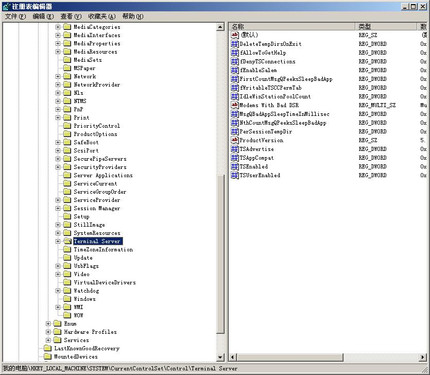The height and width of the screenshot is (375, 430).
Task: Sort by the 名称 column header
Action: click(292, 27)
